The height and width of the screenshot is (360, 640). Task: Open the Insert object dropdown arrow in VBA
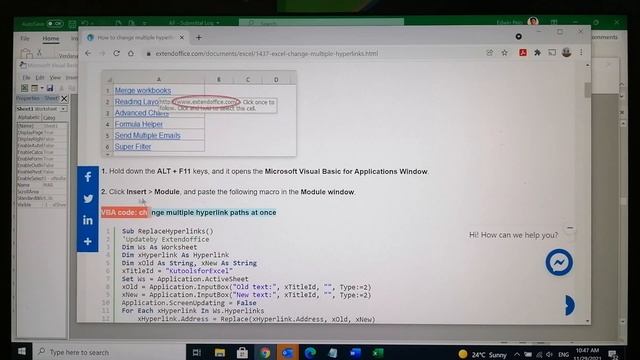(42, 88)
